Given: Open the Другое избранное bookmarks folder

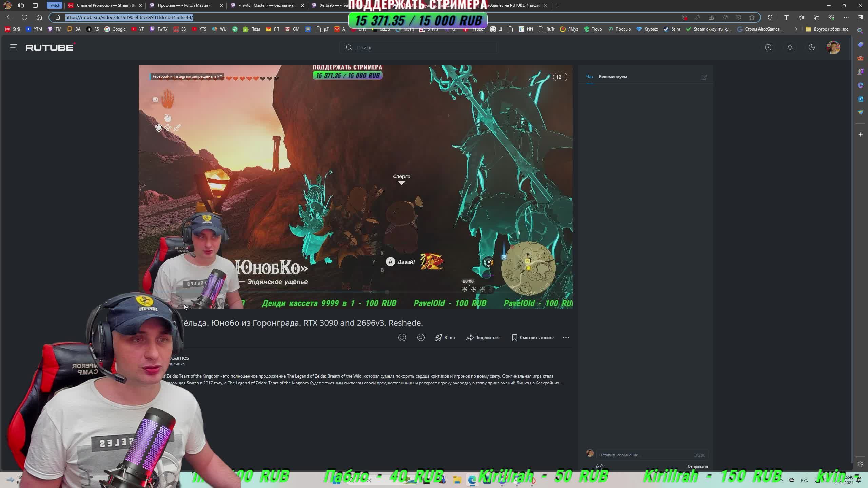Looking at the screenshot, I should (x=827, y=29).
